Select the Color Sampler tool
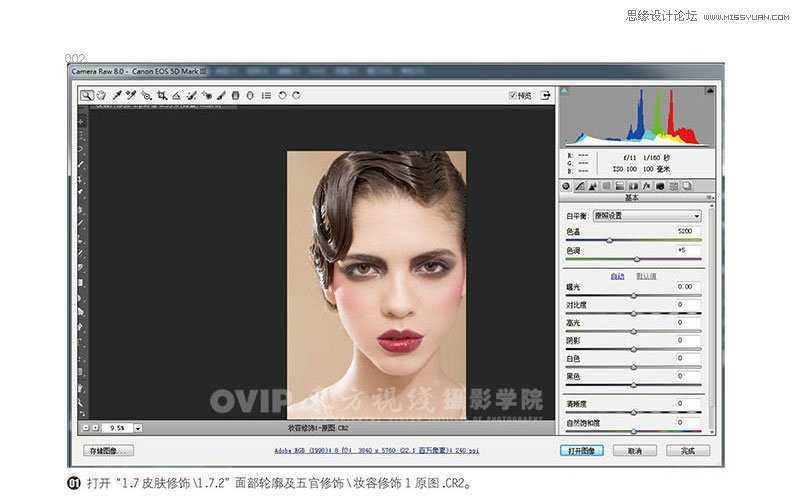The width and height of the screenshot is (800, 504). (x=131, y=95)
